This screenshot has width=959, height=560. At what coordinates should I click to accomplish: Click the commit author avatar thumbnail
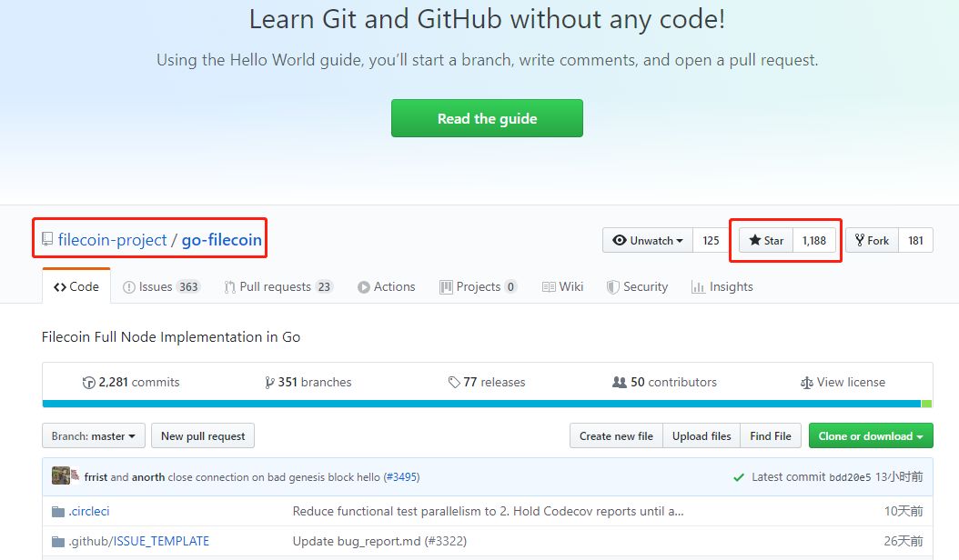coord(61,475)
